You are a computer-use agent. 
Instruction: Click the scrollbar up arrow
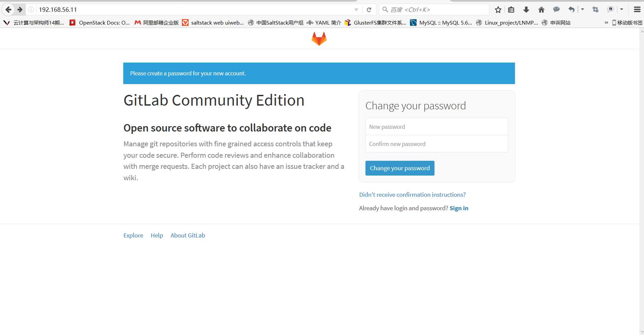[641, 31]
